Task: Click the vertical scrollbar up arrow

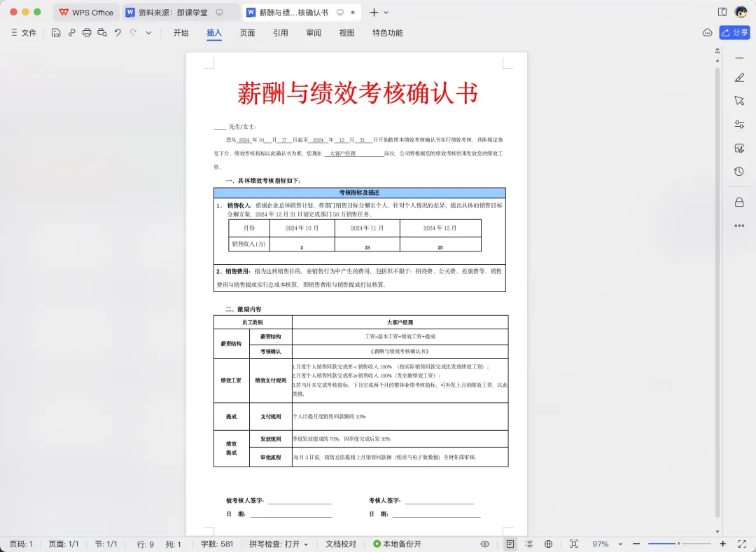Action: pyautogui.click(x=717, y=60)
